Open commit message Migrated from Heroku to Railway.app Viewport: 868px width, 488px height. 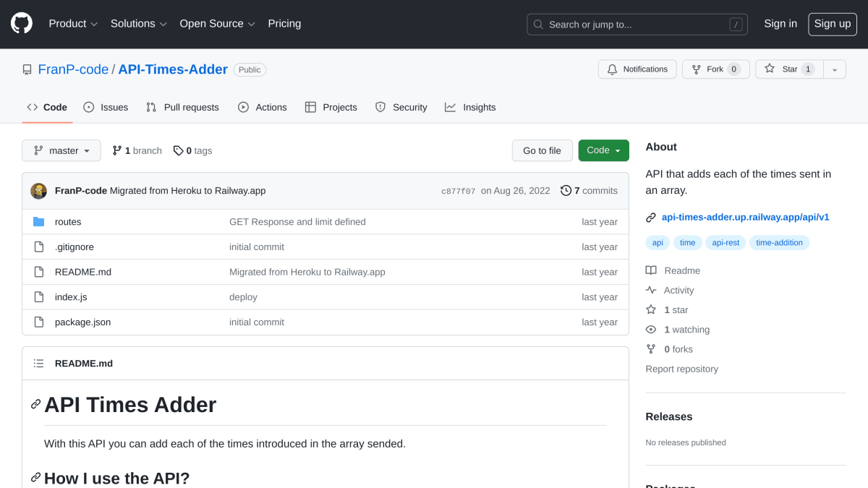tap(188, 191)
